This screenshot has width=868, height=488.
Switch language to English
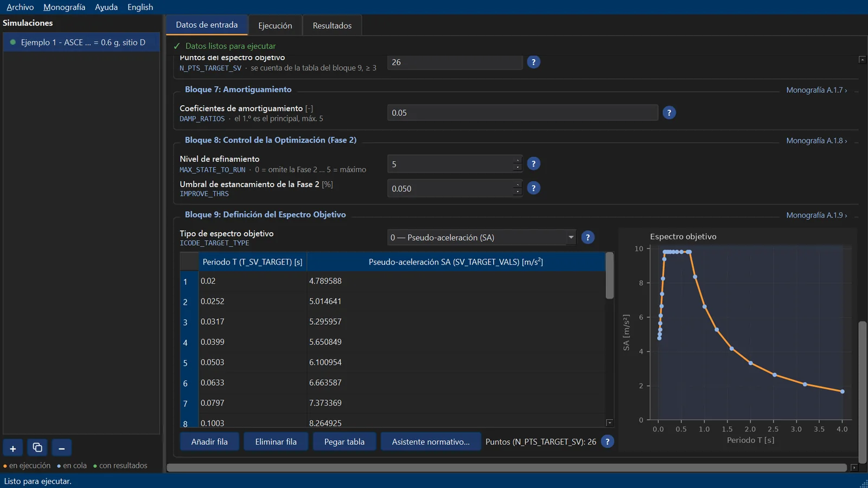click(140, 7)
